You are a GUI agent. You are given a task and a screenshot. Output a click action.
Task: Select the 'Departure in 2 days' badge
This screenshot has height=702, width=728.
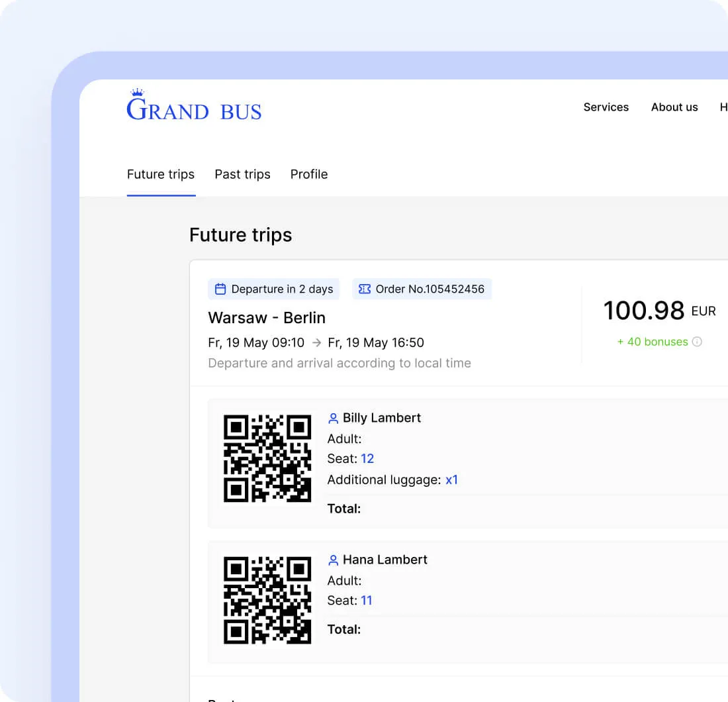[273, 289]
